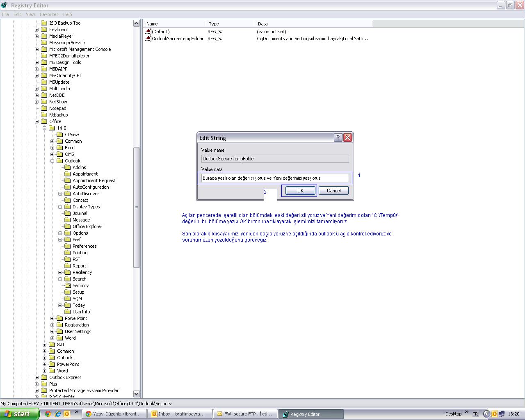
Task: Click the help question mark in Edit String
Action: tap(338, 137)
